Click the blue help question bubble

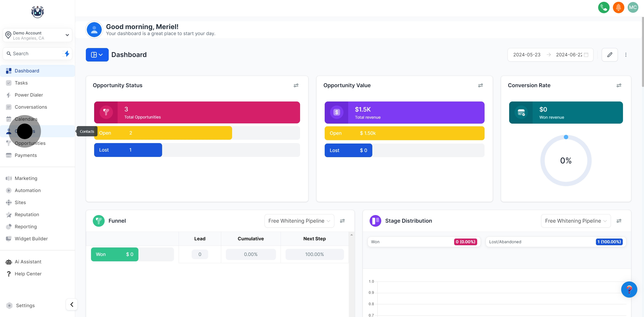629,290
